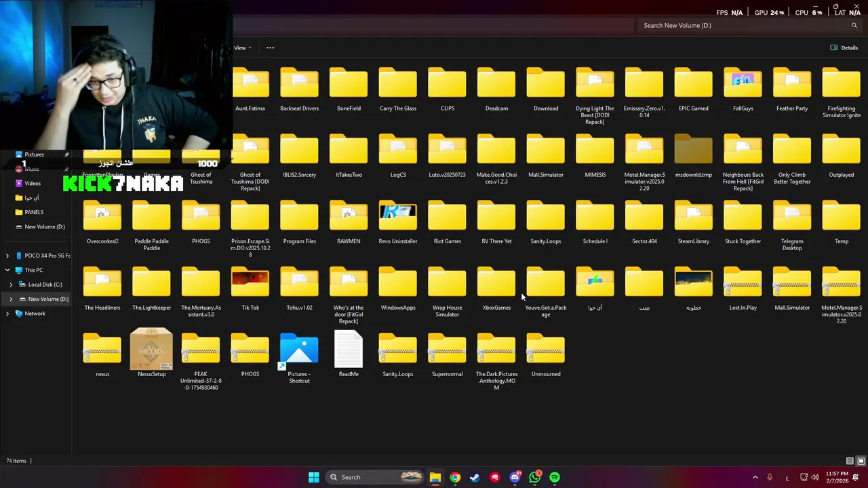Viewport: 868px width, 488px height.
Task: Open the ItTakesTwo folder
Action: click(349, 156)
